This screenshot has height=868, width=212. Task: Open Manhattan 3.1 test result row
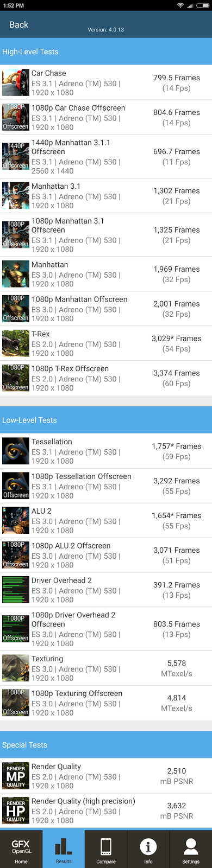[x=106, y=195]
